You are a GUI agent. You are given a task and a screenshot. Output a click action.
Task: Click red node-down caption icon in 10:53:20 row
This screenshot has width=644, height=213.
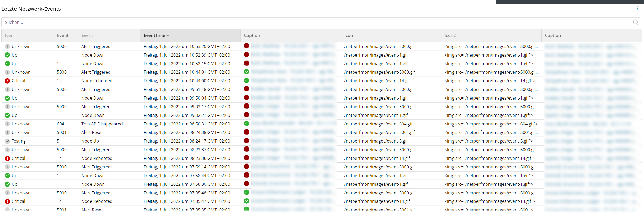coord(247,46)
